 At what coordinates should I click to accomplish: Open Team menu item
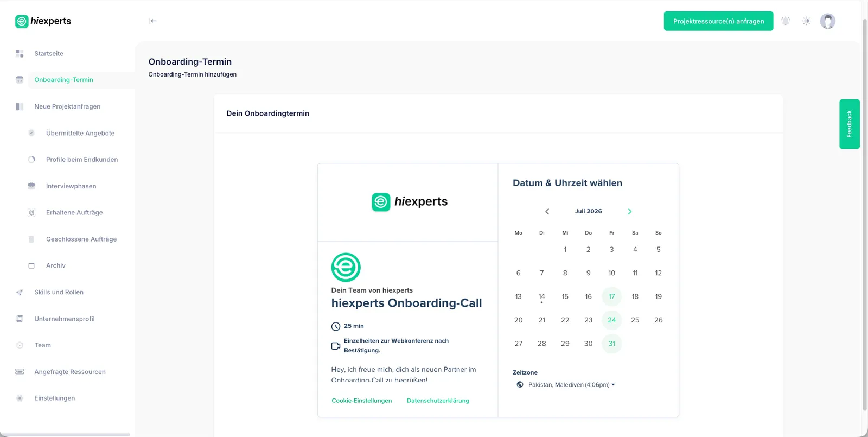(x=42, y=345)
